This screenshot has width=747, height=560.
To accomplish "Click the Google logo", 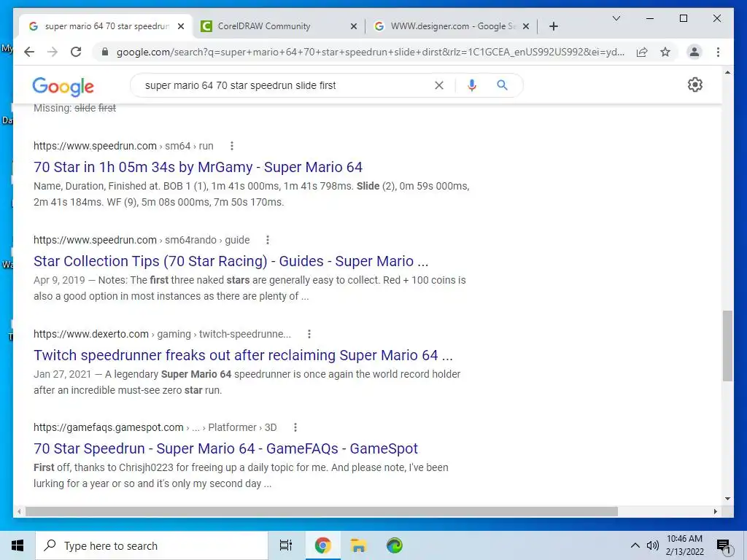I will pyautogui.click(x=63, y=86).
